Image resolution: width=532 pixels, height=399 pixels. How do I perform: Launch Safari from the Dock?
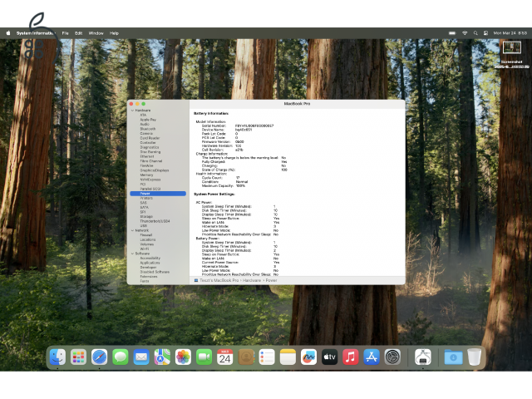[100, 357]
